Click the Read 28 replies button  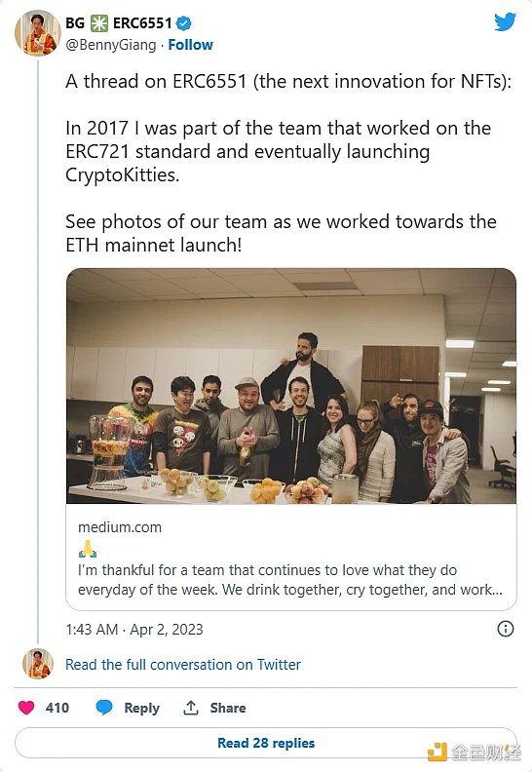266,743
